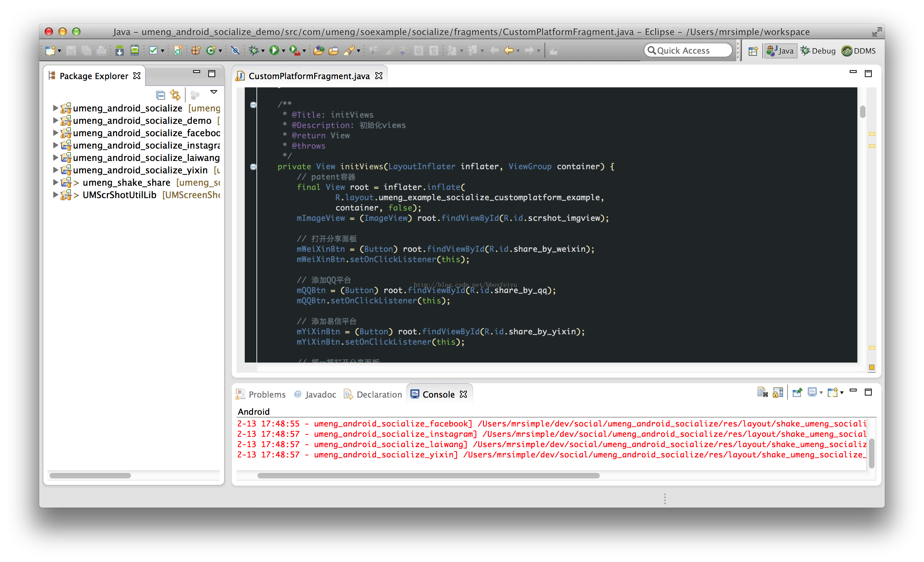This screenshot has height=562, width=924.
Task: Switch to Java perspective
Action: [780, 51]
